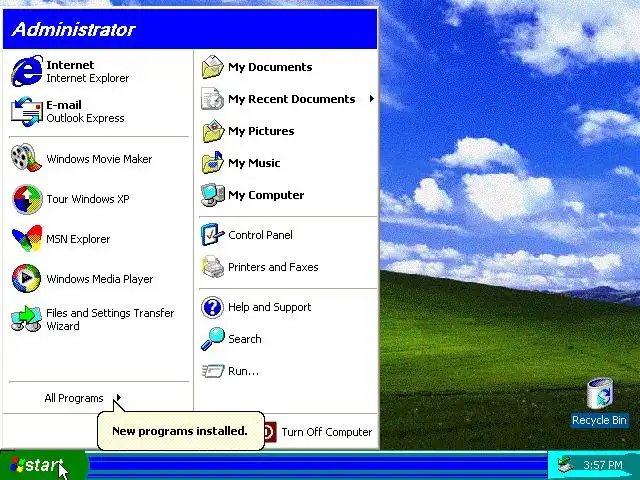Click the My Recent Documents icon

213,99
